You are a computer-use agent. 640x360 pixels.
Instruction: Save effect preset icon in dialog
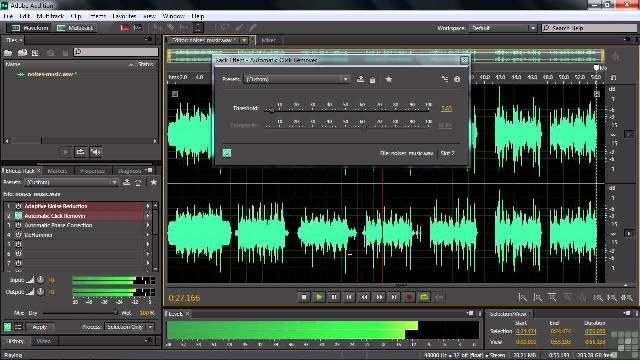[x=360, y=79]
